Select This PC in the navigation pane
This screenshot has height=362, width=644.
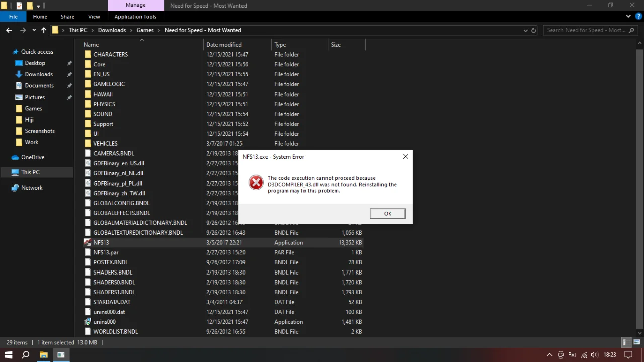pyautogui.click(x=30, y=172)
